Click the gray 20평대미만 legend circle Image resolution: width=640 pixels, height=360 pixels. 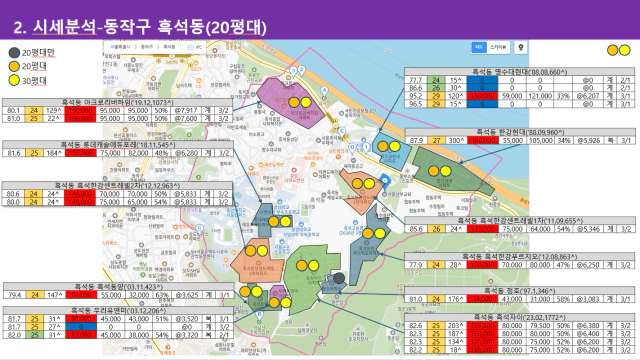click(x=14, y=53)
